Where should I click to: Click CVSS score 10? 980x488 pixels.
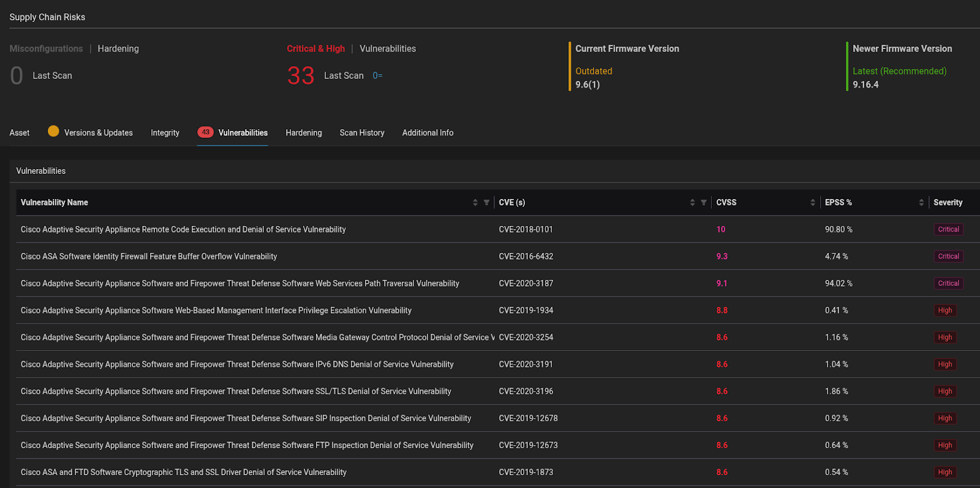721,230
